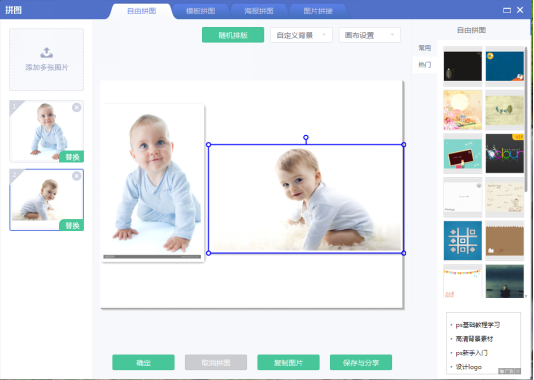Viewport: 534px width, 380px height.
Task: Click the rotate handle above the selected photo
Action: [306, 138]
